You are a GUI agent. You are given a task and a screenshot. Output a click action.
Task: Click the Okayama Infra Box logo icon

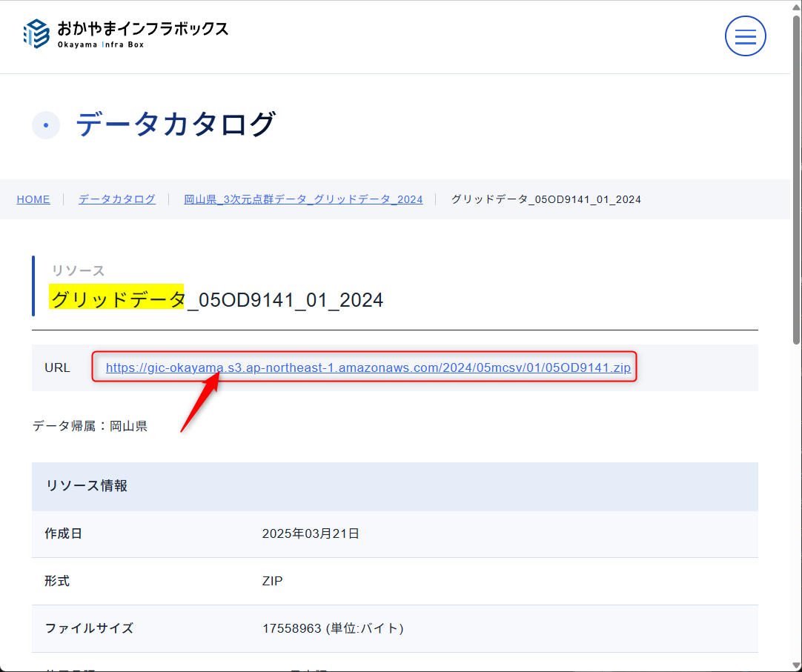36,34
